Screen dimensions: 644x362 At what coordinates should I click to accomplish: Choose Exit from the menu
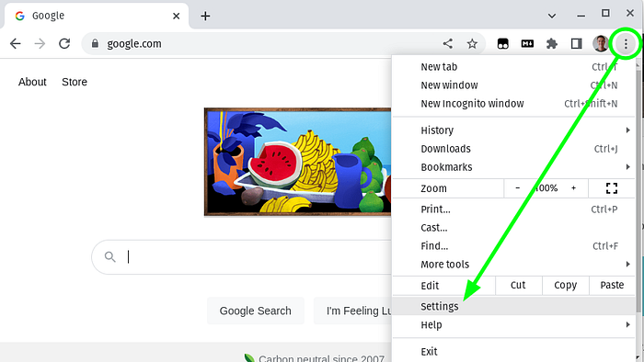click(513, 351)
